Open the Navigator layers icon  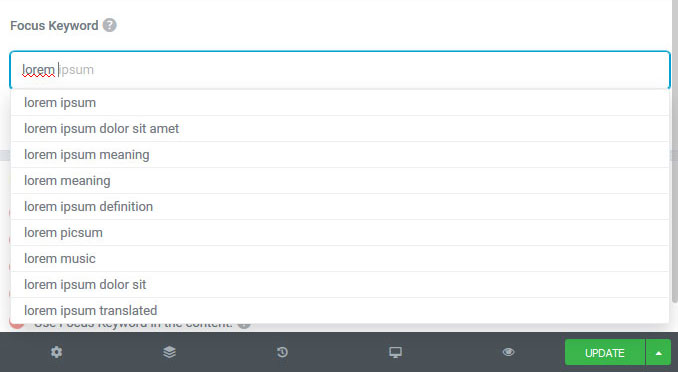[170, 352]
